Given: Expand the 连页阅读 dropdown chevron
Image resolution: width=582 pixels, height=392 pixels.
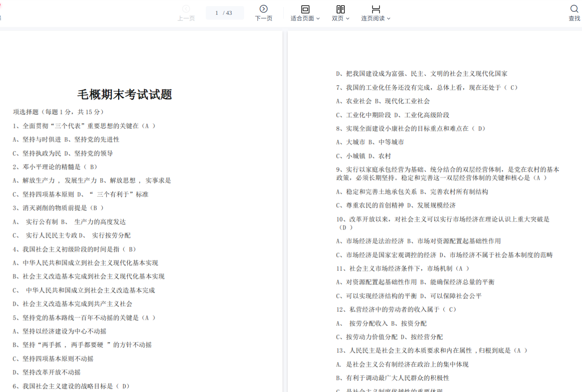Looking at the screenshot, I should click(389, 19).
